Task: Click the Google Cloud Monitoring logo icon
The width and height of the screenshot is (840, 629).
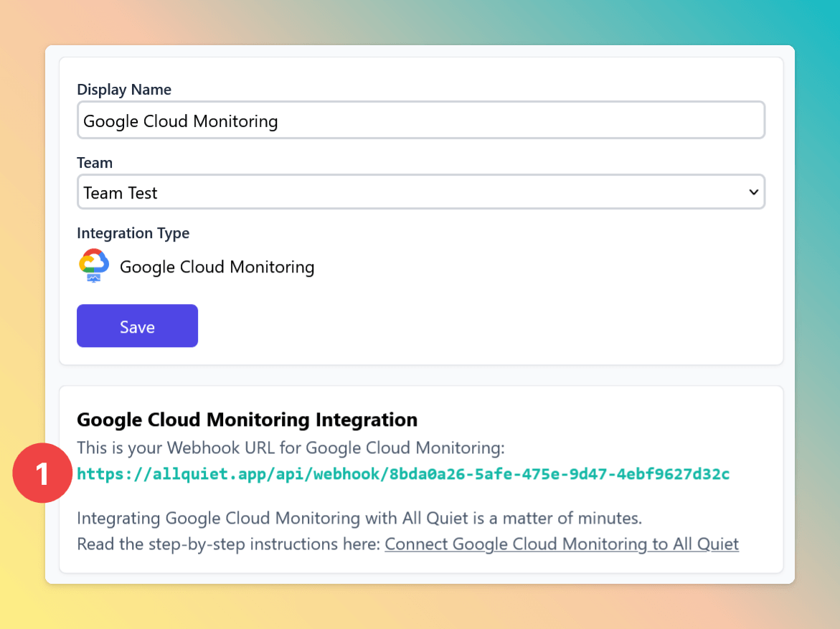Action: click(94, 266)
